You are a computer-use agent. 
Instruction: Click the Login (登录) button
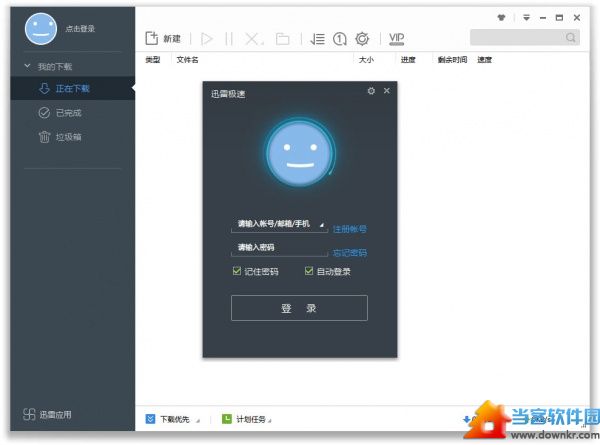[299, 308]
